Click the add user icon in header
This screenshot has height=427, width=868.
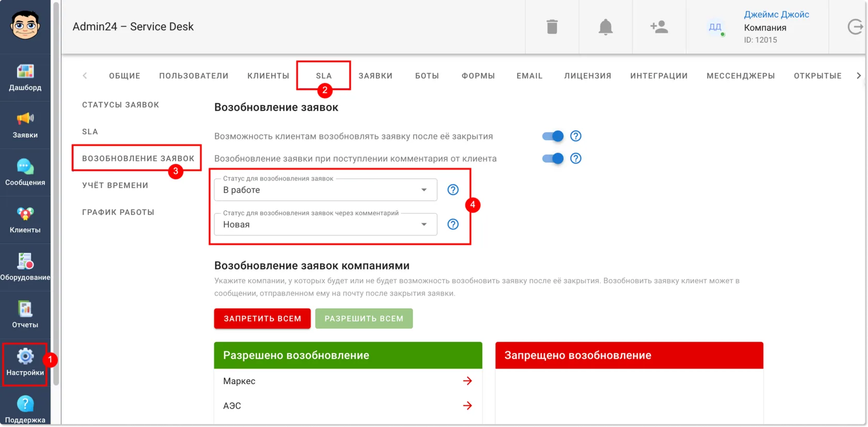[659, 27]
